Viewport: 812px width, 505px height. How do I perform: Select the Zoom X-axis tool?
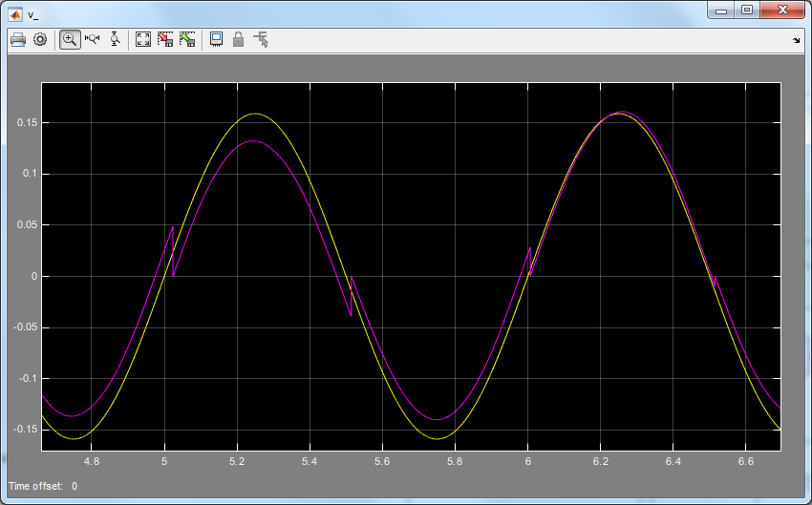coord(93,39)
